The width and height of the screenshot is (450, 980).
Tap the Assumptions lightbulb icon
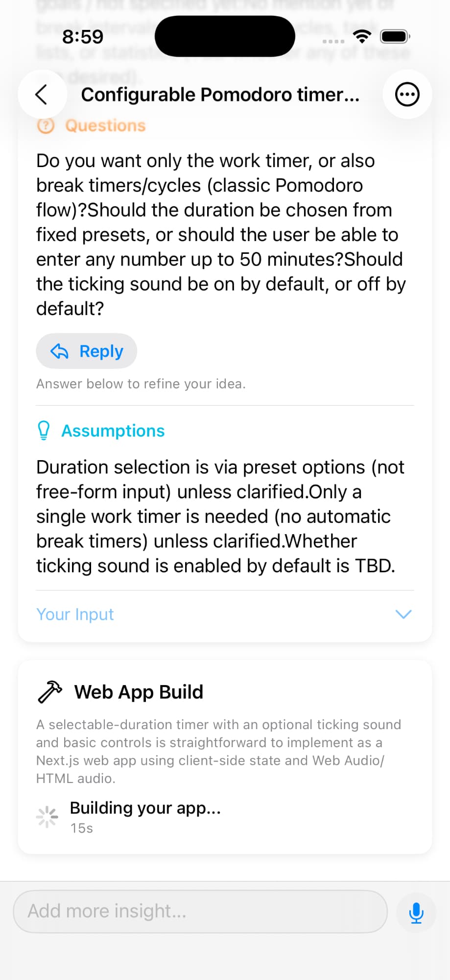click(44, 431)
